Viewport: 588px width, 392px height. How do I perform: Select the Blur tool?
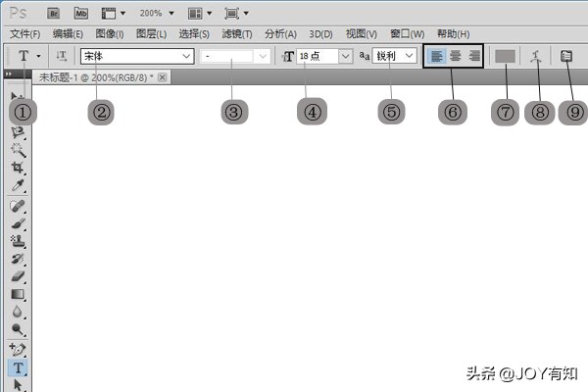tap(18, 312)
